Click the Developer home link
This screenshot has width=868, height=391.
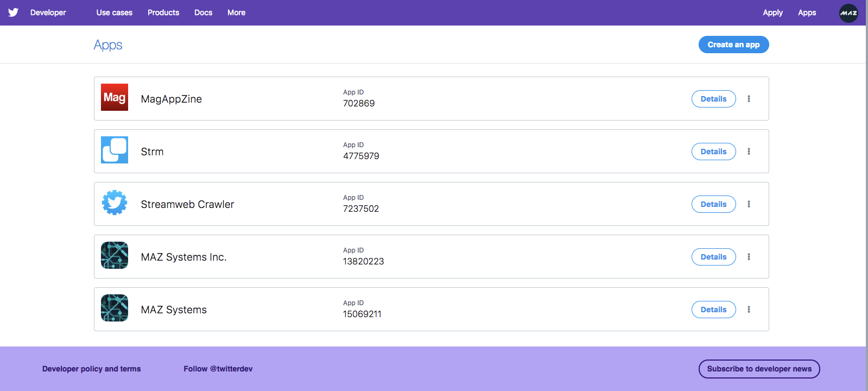pos(48,12)
